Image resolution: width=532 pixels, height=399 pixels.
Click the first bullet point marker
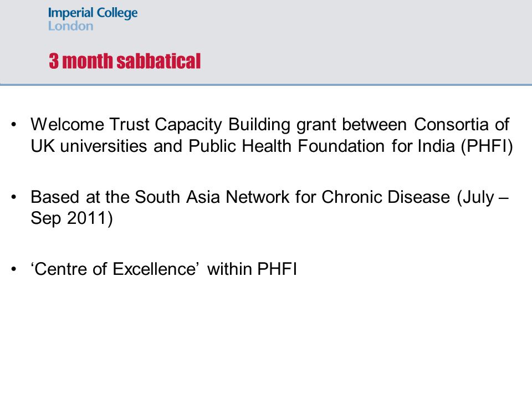(x=13, y=125)
